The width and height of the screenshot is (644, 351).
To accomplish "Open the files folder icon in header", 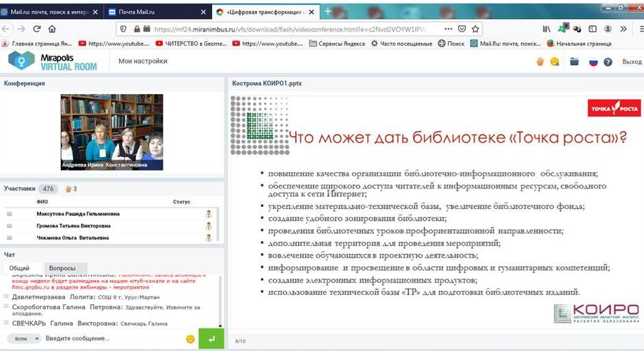I will click(x=574, y=61).
